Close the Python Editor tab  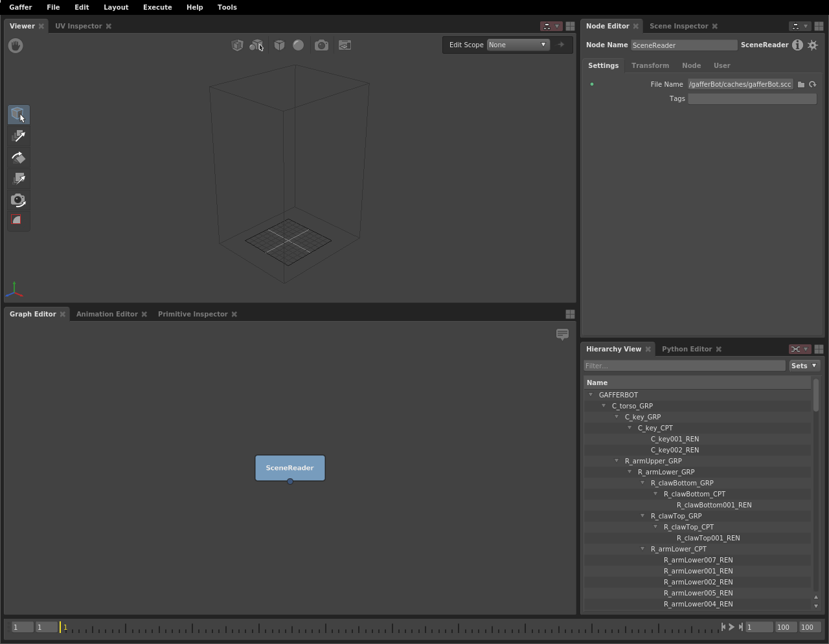[719, 350]
